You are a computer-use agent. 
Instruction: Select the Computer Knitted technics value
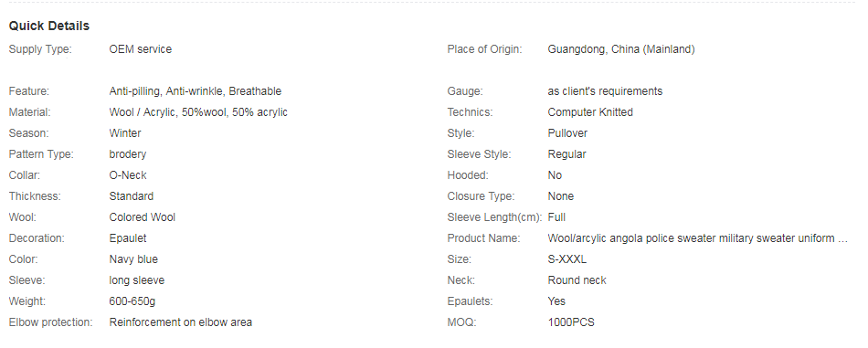click(590, 112)
